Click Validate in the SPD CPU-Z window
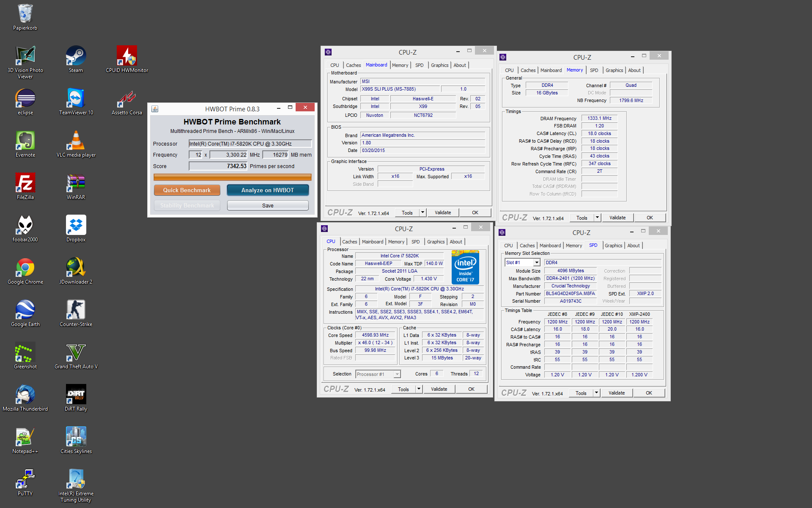This screenshot has width=812, height=508. click(617, 393)
